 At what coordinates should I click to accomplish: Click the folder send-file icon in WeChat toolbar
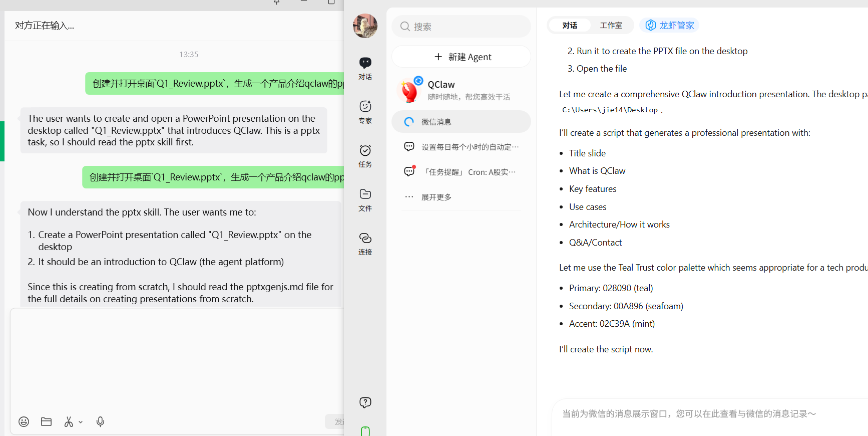[x=47, y=422]
